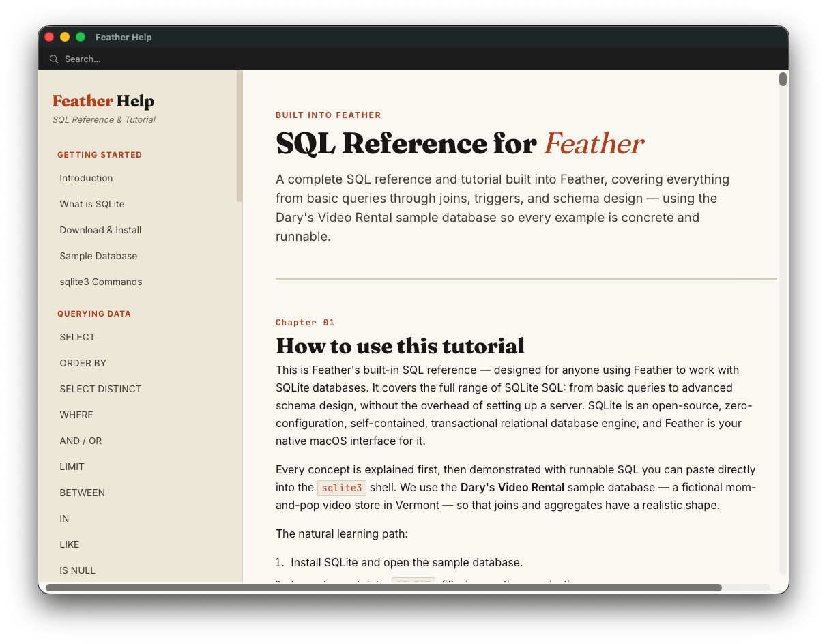Click the GETTING STARTED section heading

(x=100, y=155)
